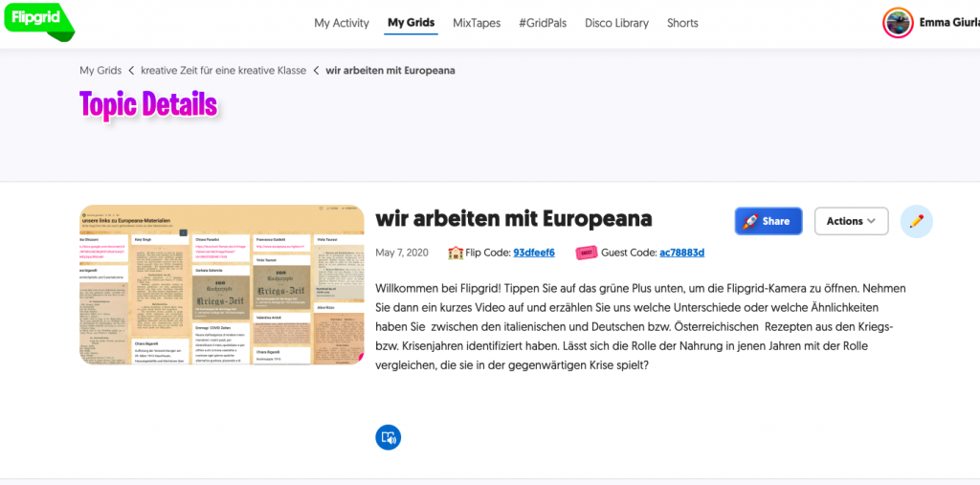
Task: Open Flip Code link 93dfeef6
Action: tap(534, 254)
